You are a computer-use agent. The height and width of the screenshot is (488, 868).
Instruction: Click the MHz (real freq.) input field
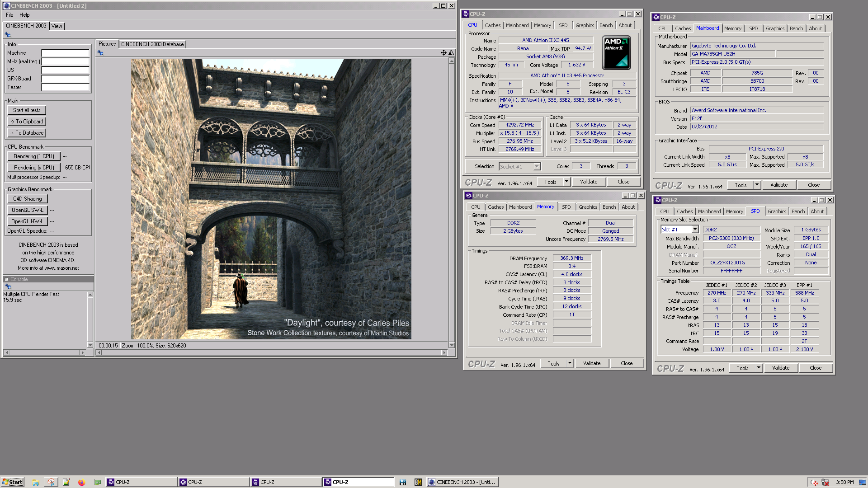66,61
